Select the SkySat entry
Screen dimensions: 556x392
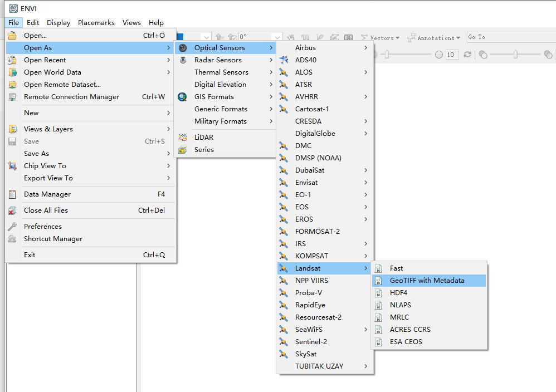tap(325, 354)
